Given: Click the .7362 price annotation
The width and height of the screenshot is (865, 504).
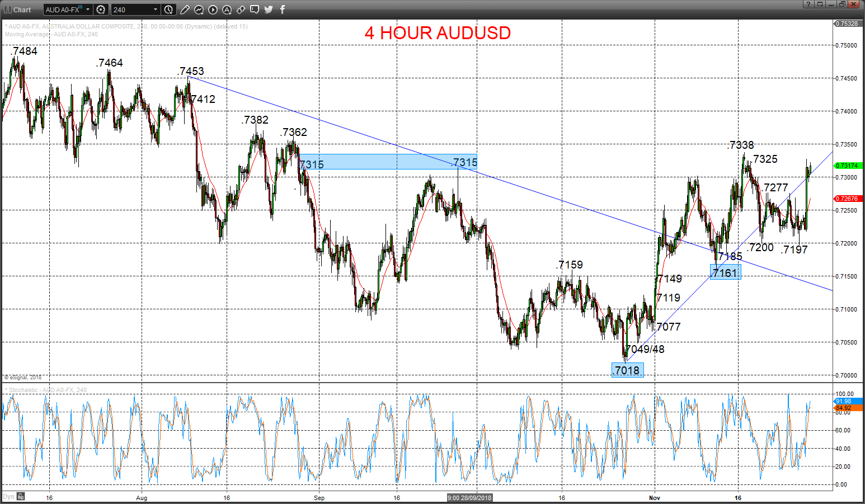Looking at the screenshot, I should pyautogui.click(x=294, y=132).
